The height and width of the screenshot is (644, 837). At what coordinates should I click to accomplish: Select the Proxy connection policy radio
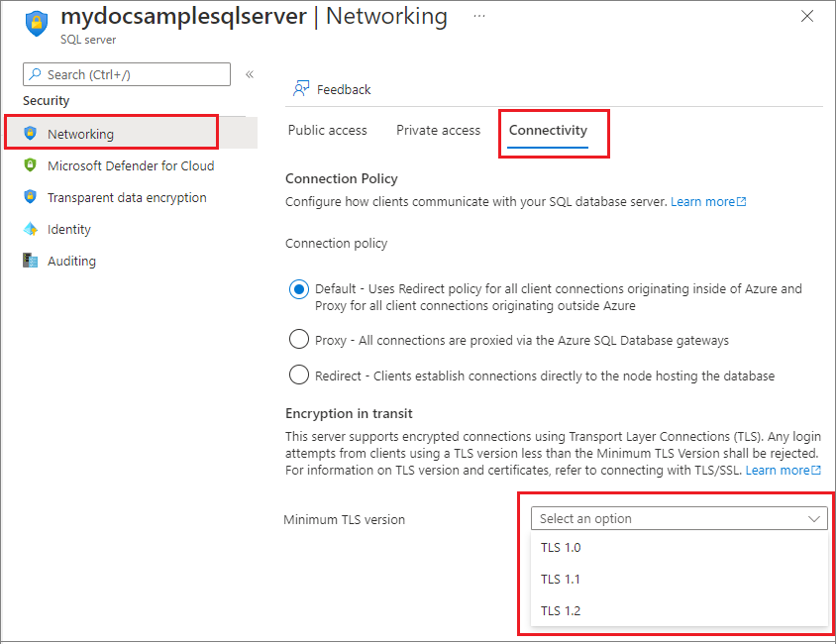pyautogui.click(x=299, y=339)
